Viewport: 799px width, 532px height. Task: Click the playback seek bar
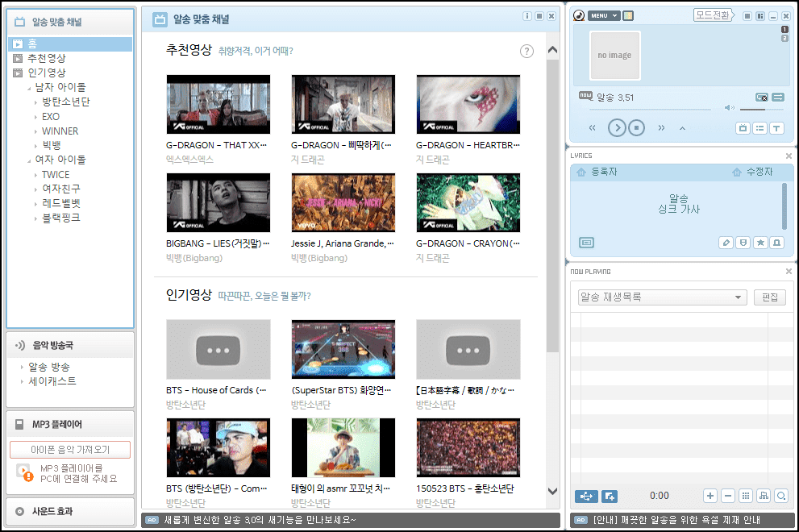[x=650, y=109]
